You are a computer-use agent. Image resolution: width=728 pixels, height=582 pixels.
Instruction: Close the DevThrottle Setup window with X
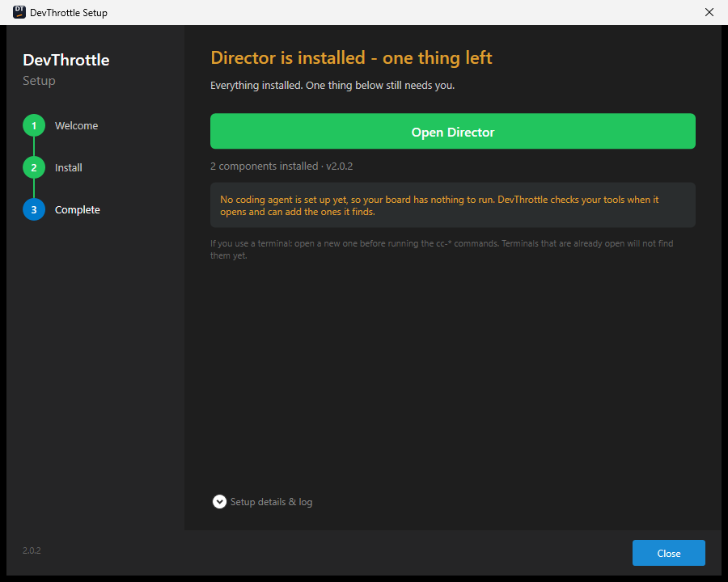(x=709, y=12)
